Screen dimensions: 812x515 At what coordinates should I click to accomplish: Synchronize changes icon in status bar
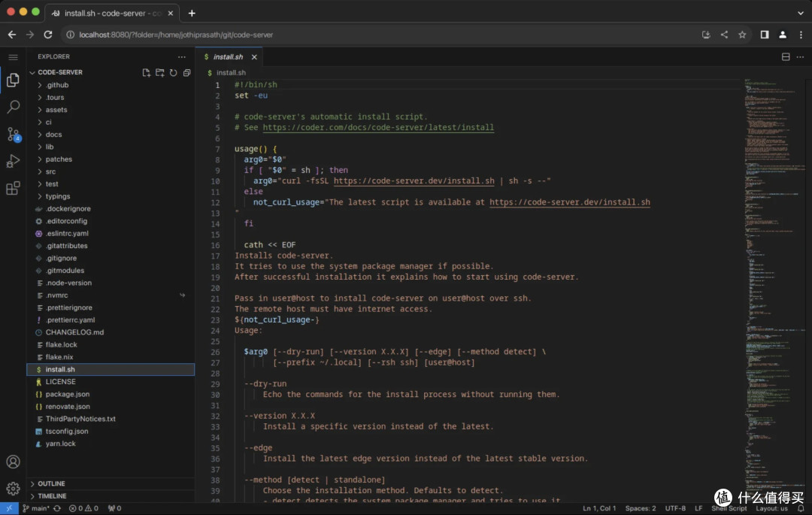pos(57,508)
